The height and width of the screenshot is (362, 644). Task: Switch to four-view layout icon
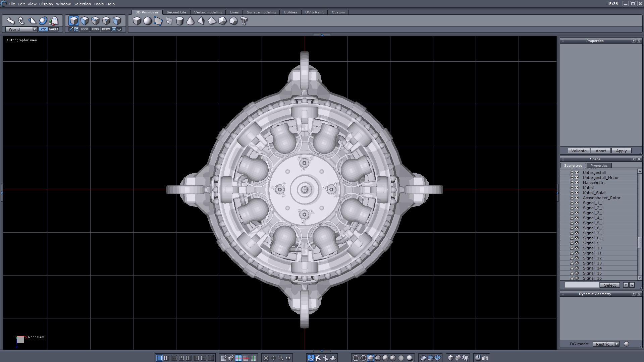167,358
